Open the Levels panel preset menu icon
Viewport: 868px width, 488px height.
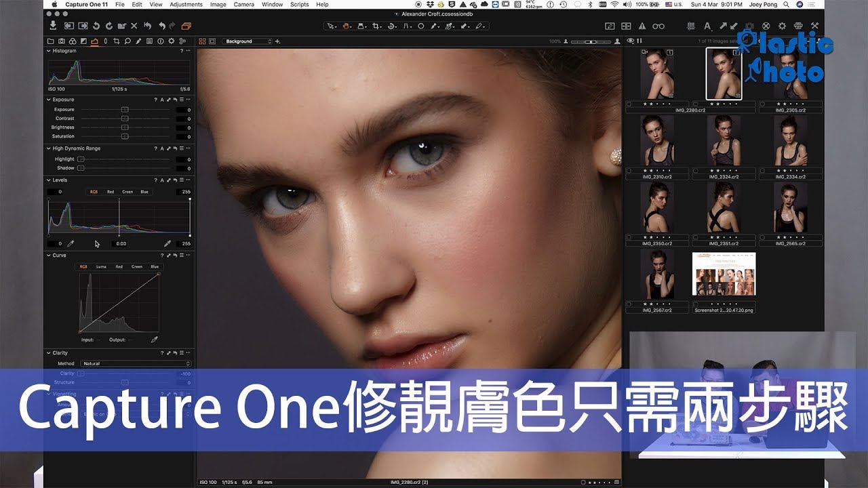coord(182,180)
